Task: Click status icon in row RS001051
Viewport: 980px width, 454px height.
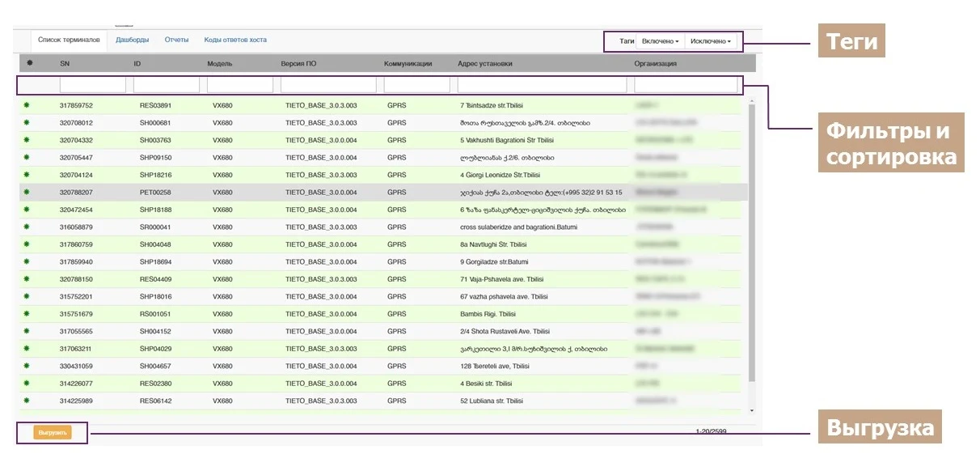Action: 27,314
